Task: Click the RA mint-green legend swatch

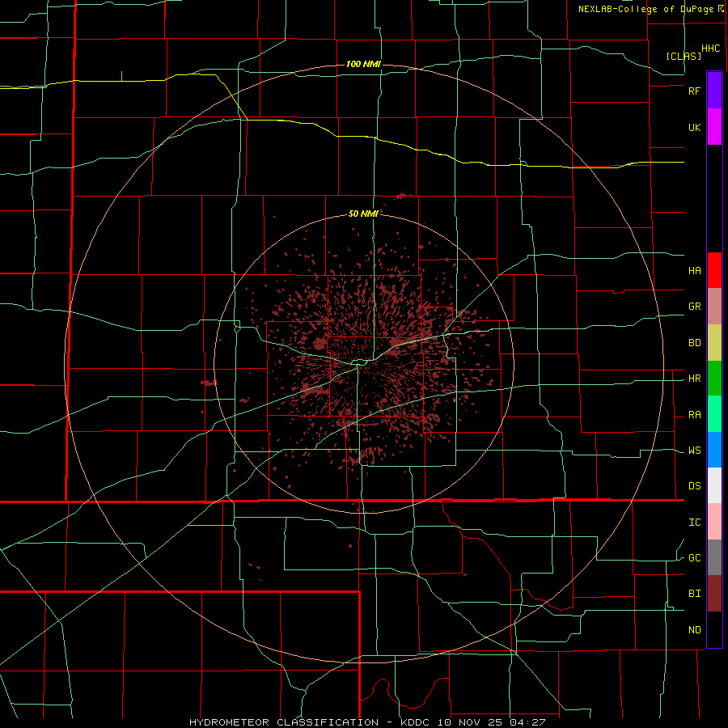Action: [714, 414]
